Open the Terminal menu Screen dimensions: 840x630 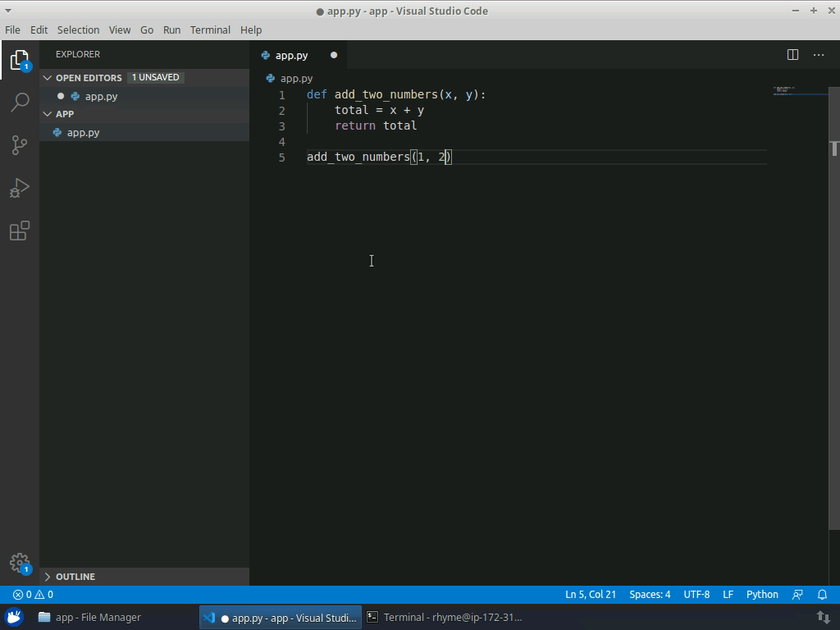[209, 30]
